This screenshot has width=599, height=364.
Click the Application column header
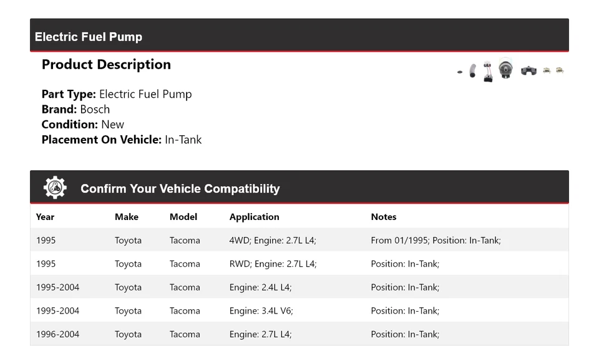(254, 217)
